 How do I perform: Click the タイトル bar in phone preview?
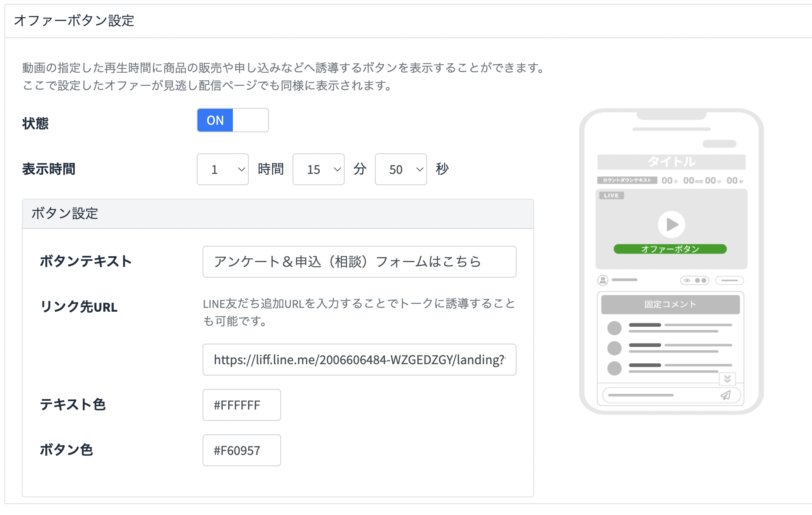(671, 162)
